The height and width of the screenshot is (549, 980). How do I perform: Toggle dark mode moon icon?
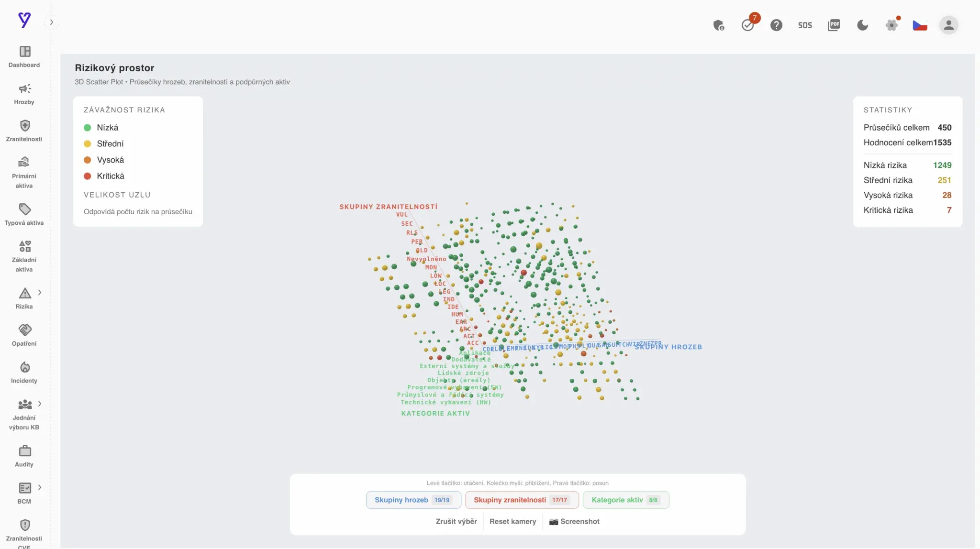point(862,25)
